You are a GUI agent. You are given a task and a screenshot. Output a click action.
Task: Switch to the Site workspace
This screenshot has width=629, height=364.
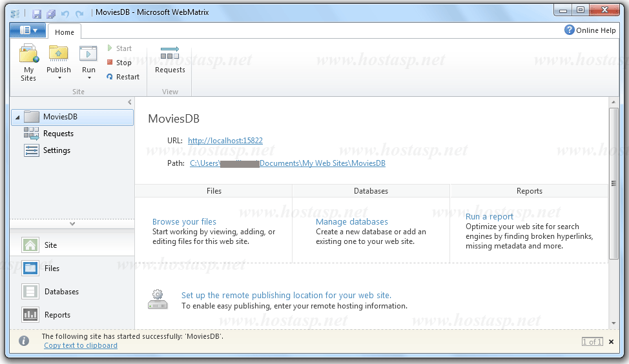[72, 245]
